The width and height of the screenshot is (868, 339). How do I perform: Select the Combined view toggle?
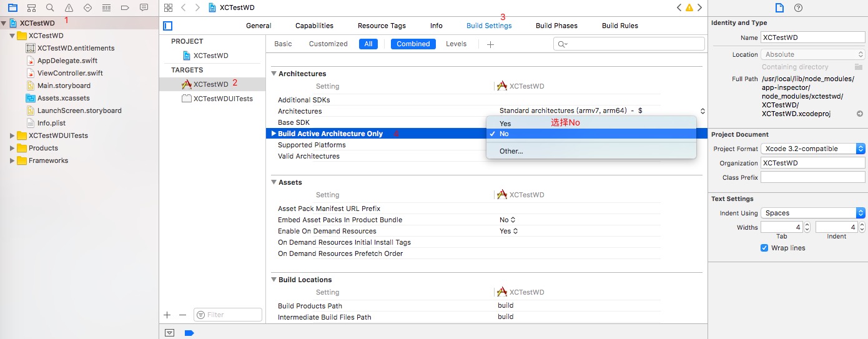click(x=413, y=44)
